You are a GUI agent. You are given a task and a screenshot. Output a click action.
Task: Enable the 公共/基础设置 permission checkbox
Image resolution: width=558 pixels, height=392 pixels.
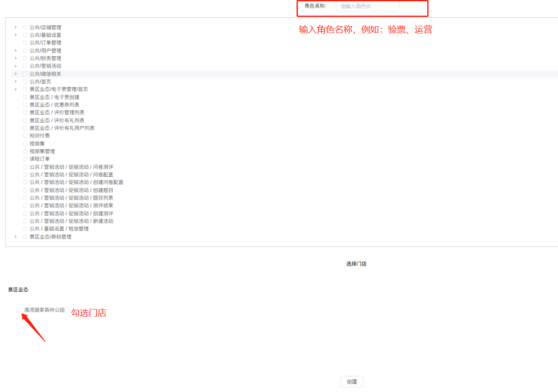tap(25, 35)
